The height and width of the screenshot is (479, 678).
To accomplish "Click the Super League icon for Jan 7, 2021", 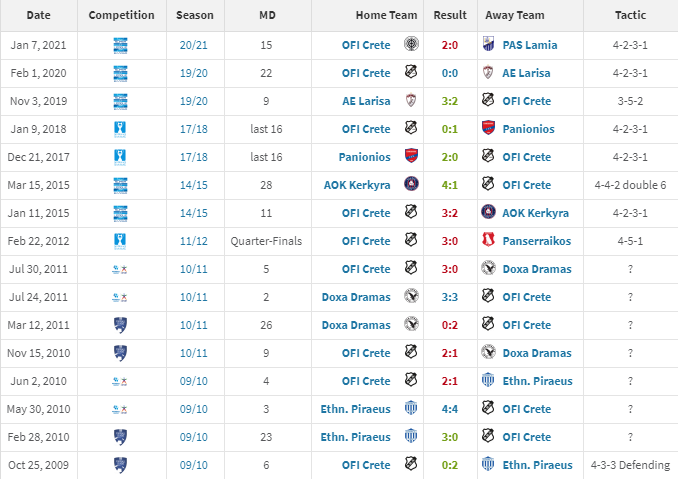I will coord(120,45).
